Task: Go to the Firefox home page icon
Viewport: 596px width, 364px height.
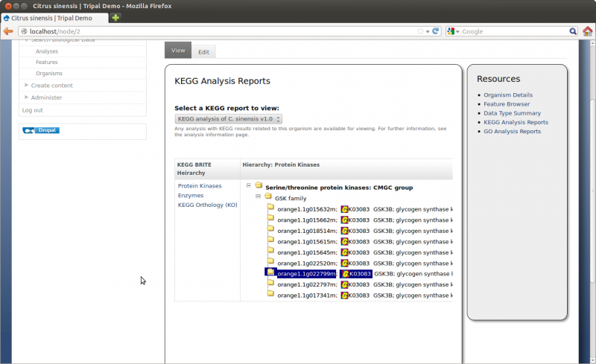Action: pos(588,31)
